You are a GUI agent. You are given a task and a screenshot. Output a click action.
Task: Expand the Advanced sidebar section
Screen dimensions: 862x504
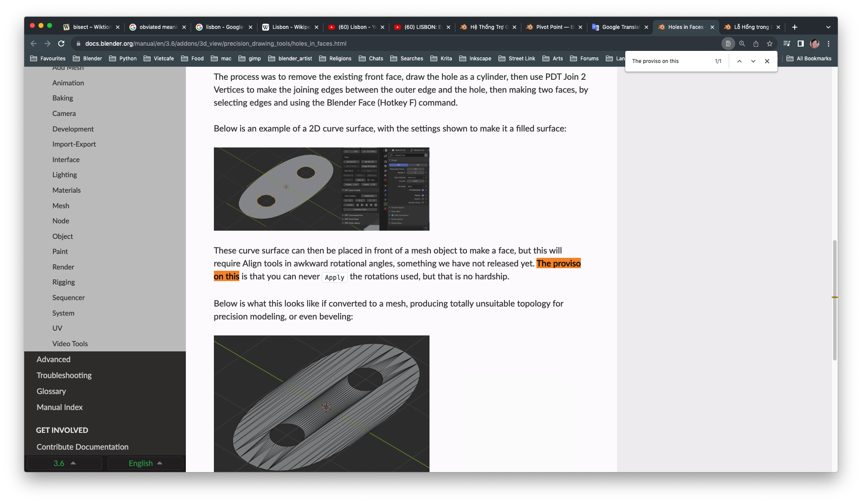click(53, 359)
